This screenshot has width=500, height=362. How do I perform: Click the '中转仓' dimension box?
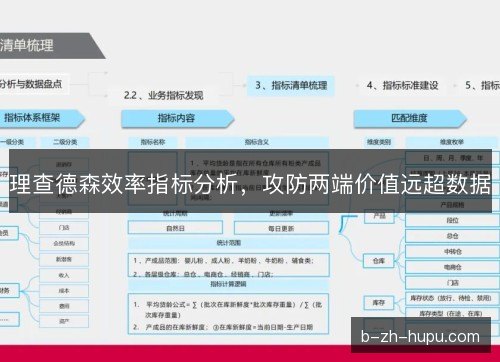coord(453,252)
